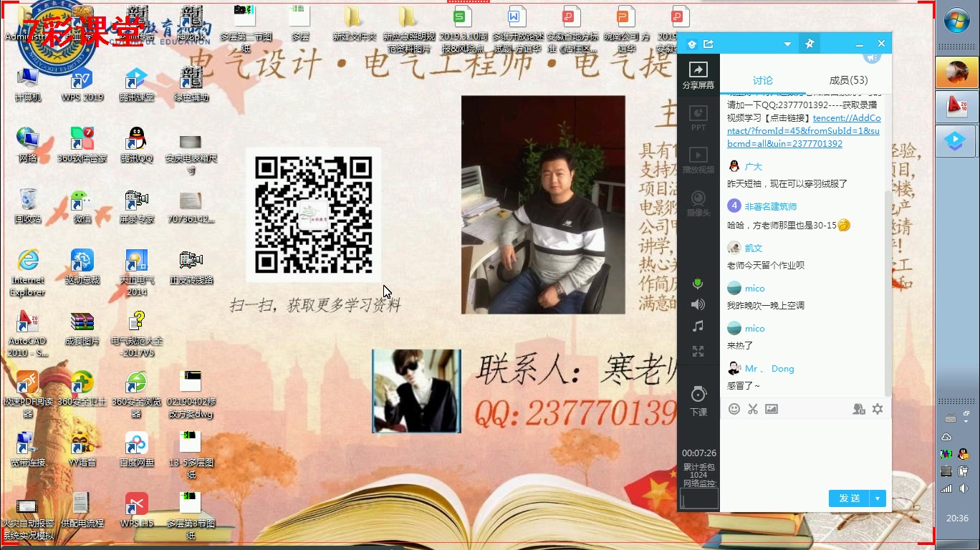Switch to the 讨论 discussion tab
The image size is (980, 550).
[763, 80]
